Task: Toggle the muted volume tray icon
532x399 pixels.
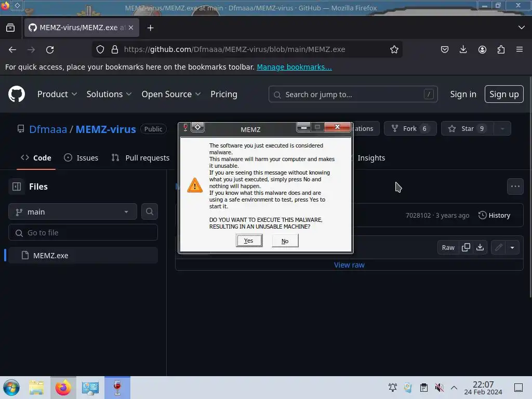Action: click(x=439, y=387)
